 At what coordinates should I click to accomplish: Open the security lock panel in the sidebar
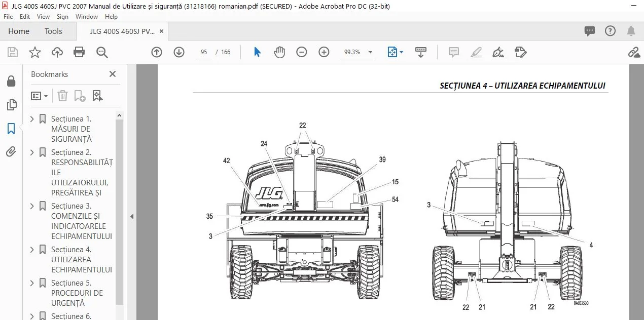click(11, 81)
